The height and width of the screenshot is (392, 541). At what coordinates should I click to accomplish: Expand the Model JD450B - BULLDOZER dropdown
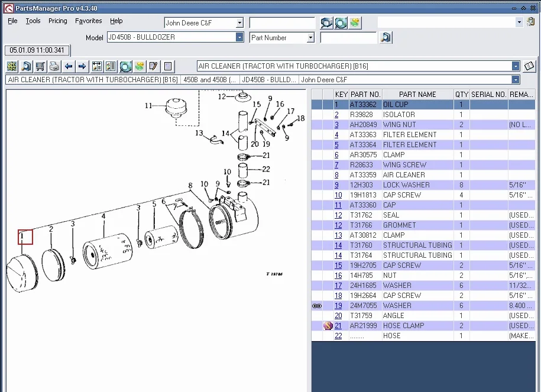(x=239, y=37)
